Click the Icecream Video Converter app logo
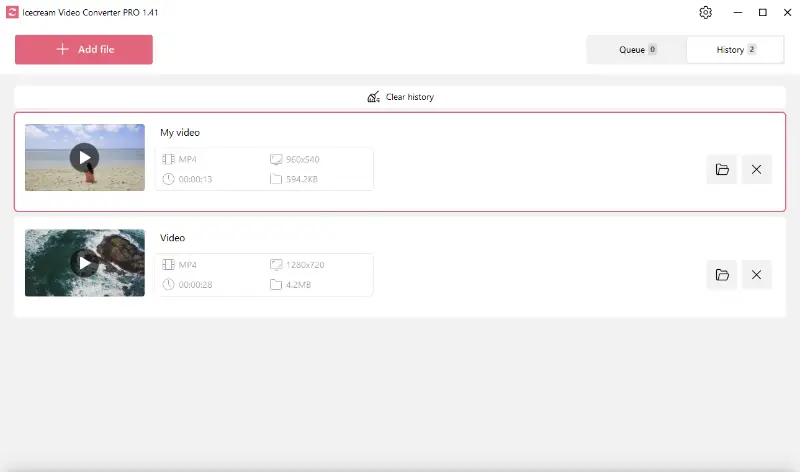Viewport: 800px width, 472px height. click(x=12, y=12)
